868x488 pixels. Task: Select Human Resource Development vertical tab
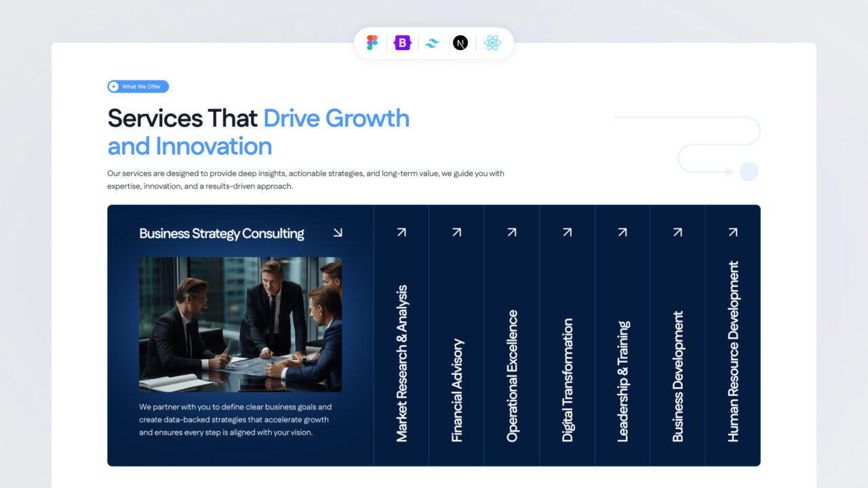click(733, 351)
